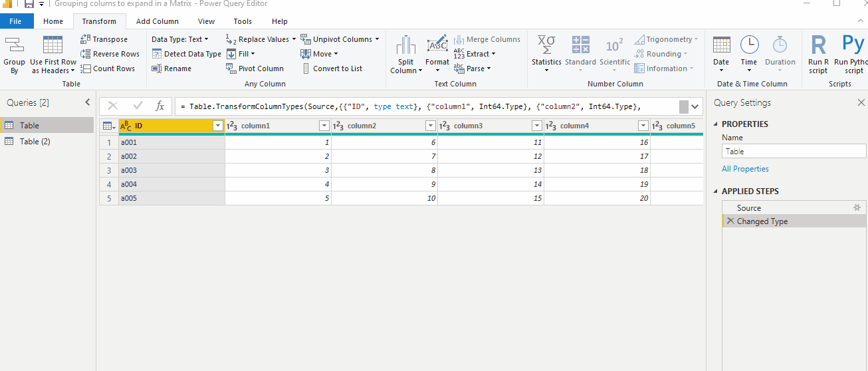Click the ID column header
868x371 pixels.
click(x=172, y=126)
